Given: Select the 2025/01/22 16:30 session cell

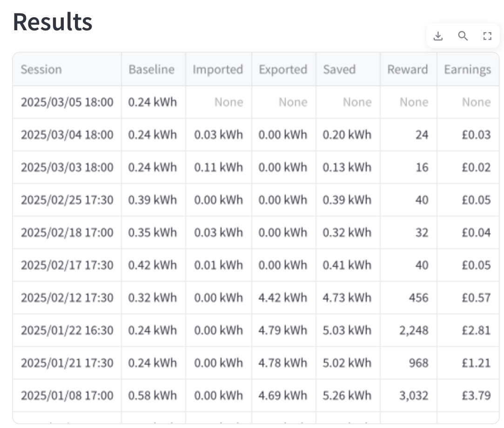Looking at the screenshot, I should (x=67, y=330).
